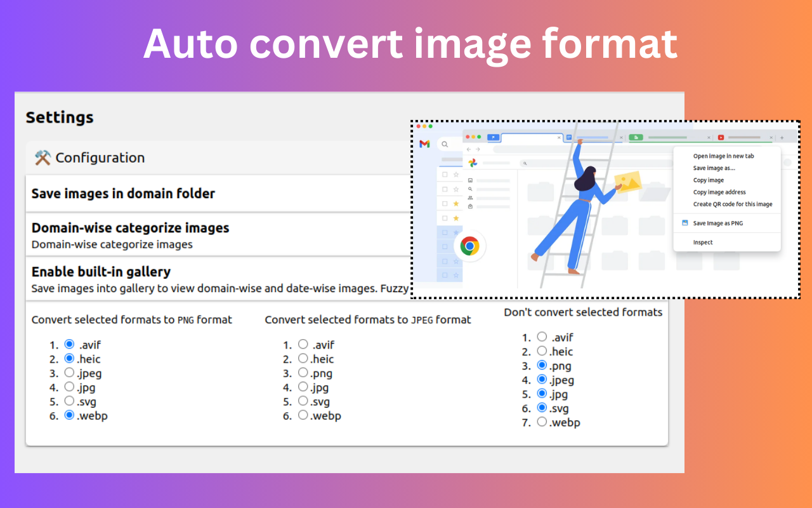Click image icon beside Save Image as PNG
Viewport: 812px width, 508px height.
point(684,223)
